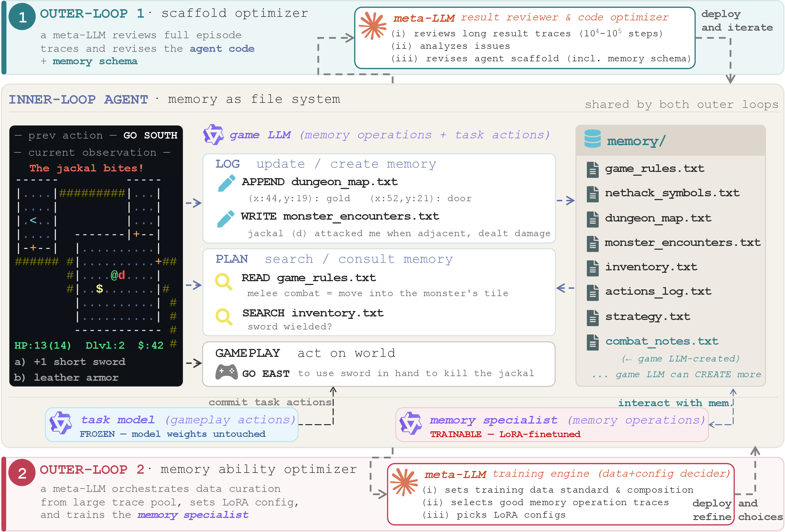Click the magnifier icon beside SEARCH inventory.txt

coord(224,317)
